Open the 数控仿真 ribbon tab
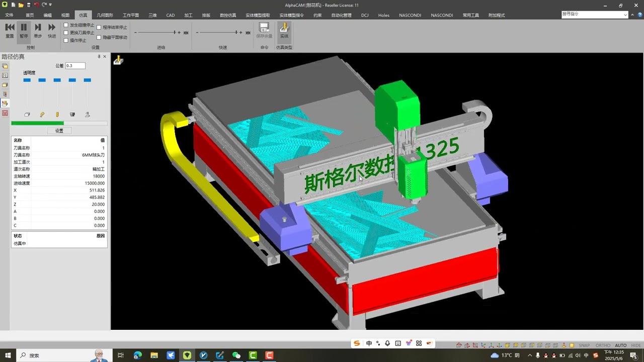 click(228, 15)
